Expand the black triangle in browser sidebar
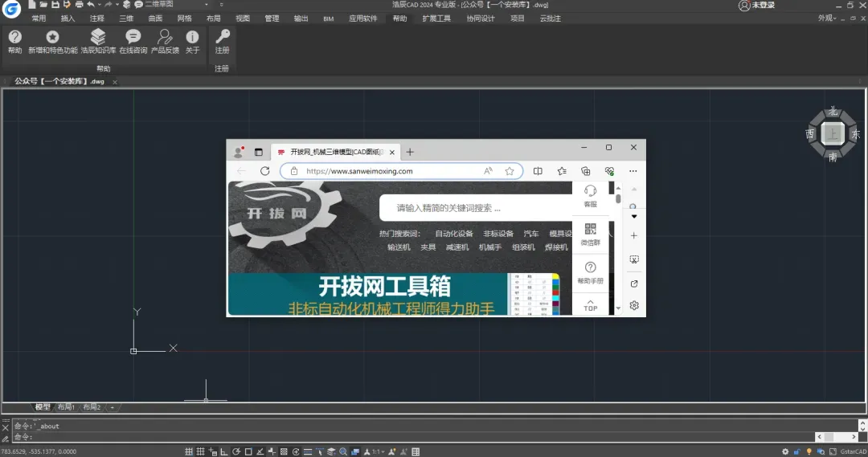Screen dimensions: 868x457 634,216
